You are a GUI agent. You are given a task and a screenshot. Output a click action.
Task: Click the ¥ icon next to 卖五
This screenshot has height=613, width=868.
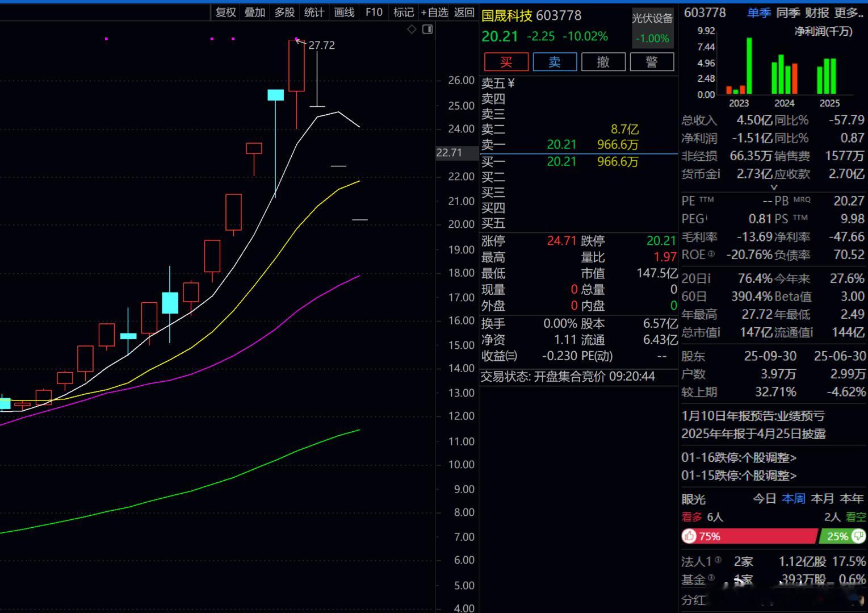point(511,82)
